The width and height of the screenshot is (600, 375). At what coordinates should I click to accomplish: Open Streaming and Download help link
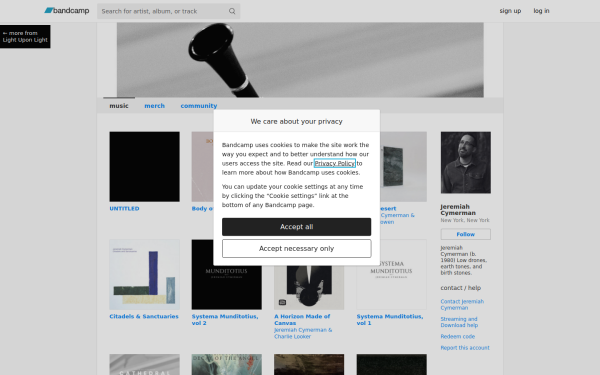[x=459, y=322]
